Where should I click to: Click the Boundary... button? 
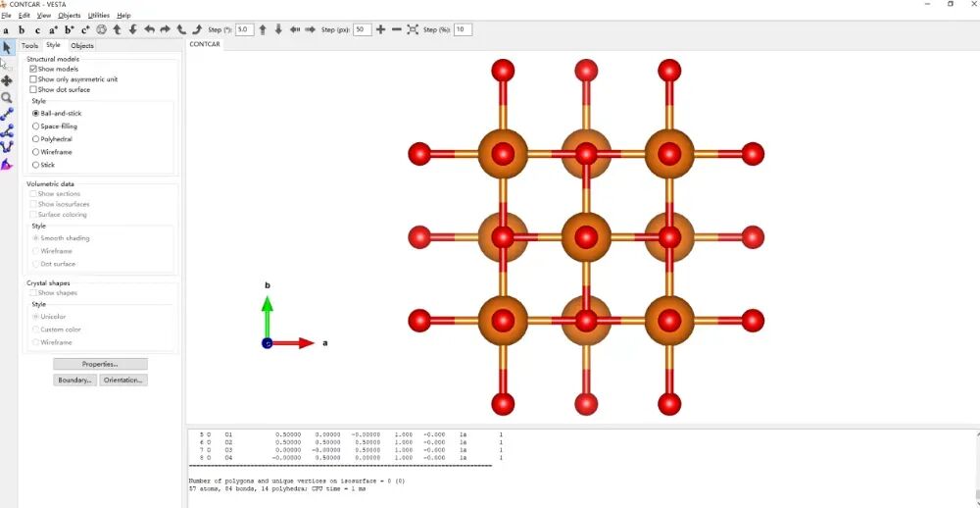75,380
